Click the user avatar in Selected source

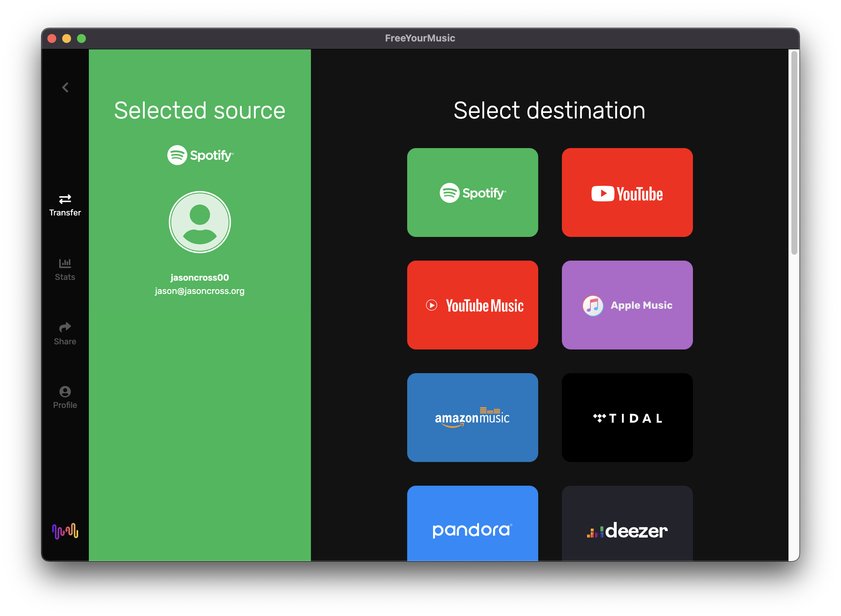coord(200,222)
